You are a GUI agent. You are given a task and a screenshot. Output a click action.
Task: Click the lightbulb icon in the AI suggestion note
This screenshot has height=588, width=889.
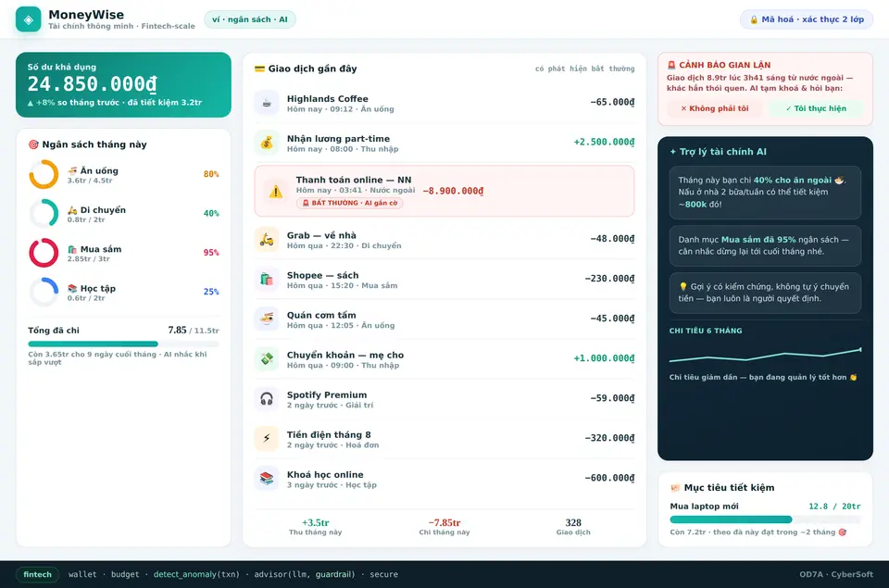pyautogui.click(x=683, y=287)
